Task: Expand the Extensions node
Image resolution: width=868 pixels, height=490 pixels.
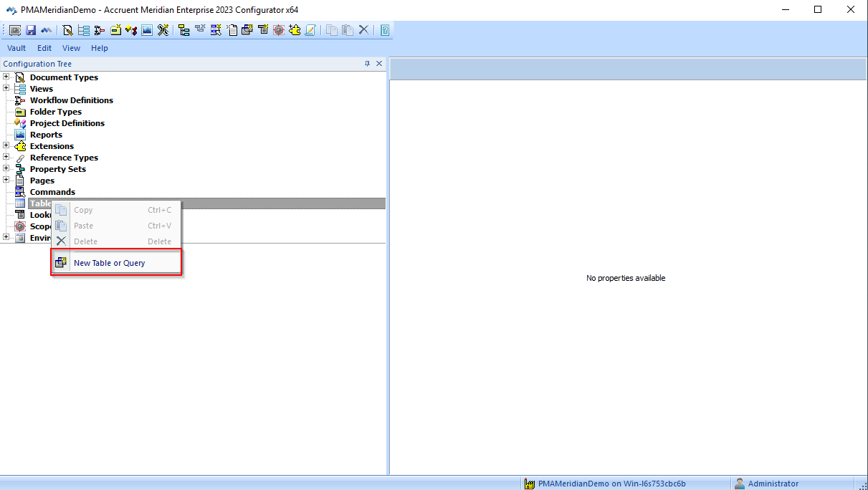Action: click(6, 145)
